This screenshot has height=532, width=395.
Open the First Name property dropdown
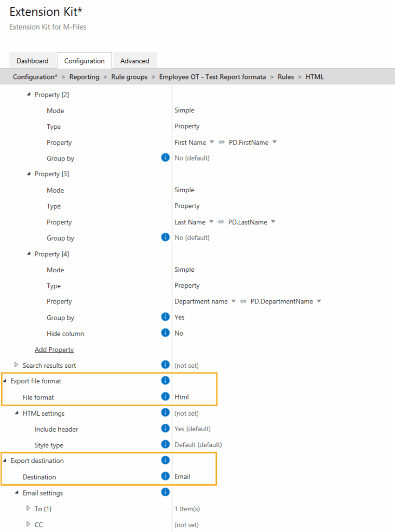click(212, 142)
